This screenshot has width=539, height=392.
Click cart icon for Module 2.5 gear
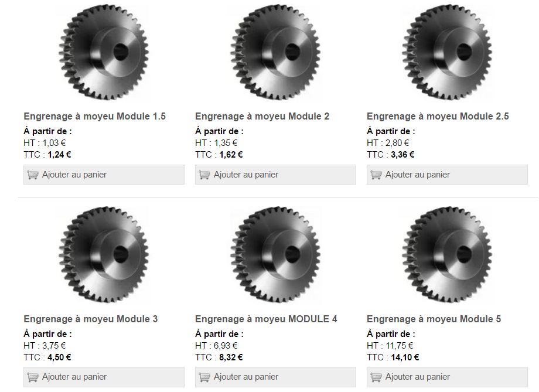pos(376,175)
